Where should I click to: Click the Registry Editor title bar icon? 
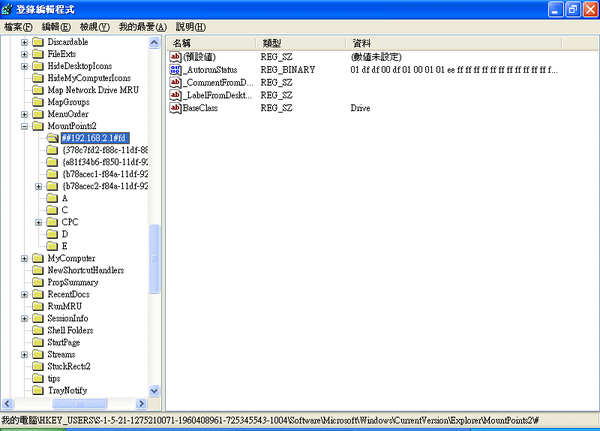coord(7,9)
